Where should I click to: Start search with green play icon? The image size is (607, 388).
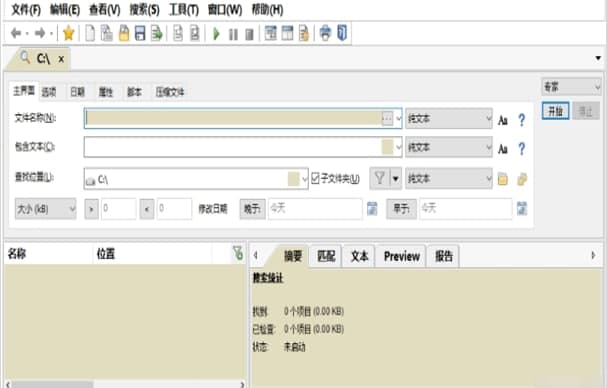[x=216, y=34]
